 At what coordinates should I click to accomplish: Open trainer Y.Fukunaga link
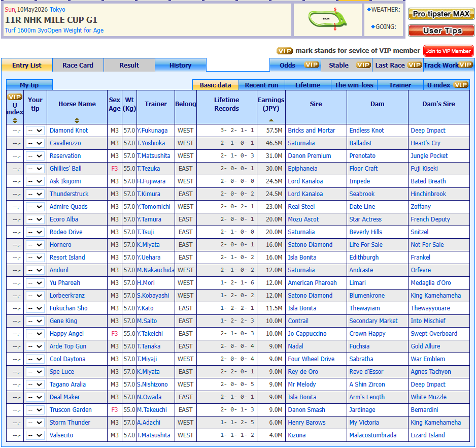pyautogui.click(x=152, y=131)
